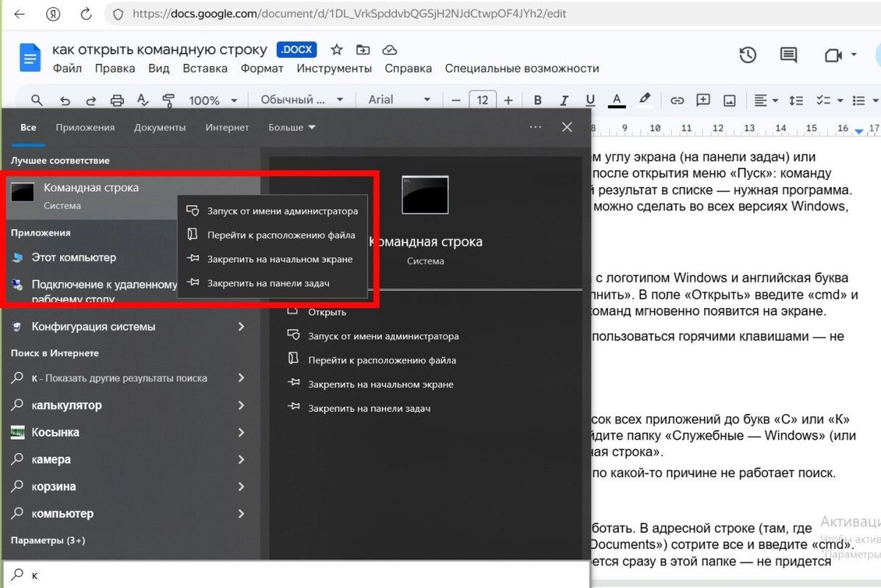Switch to the Интернет search tab
Image resolution: width=881 pixels, height=588 pixels.
(x=227, y=127)
